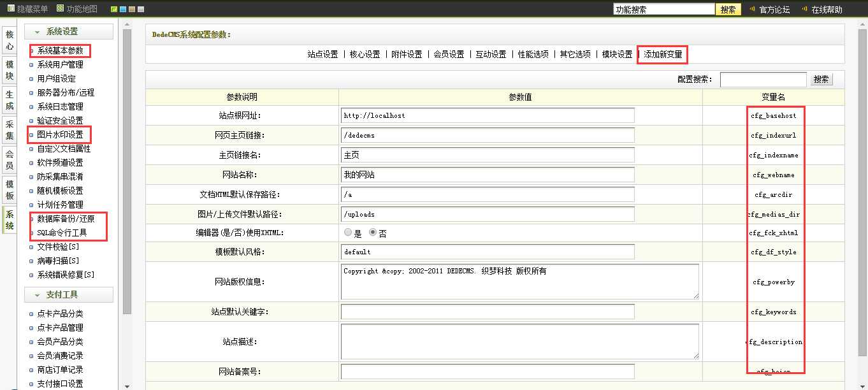Open 服务器分布/远程 in sidebar

[66, 92]
